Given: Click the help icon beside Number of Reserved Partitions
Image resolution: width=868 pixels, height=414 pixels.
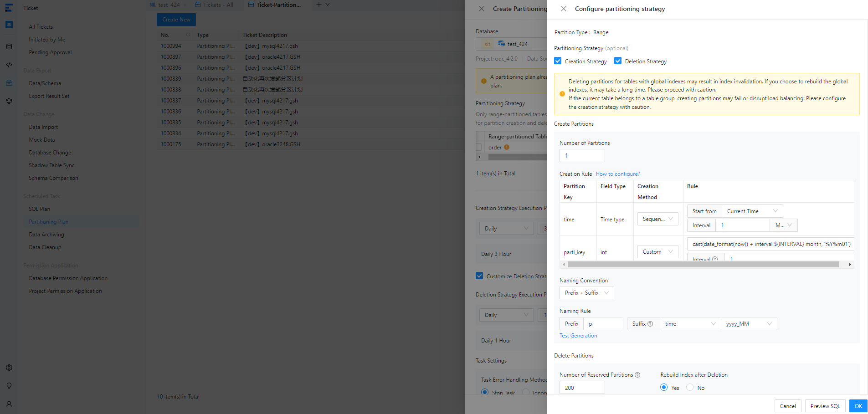Looking at the screenshot, I should pos(637,375).
